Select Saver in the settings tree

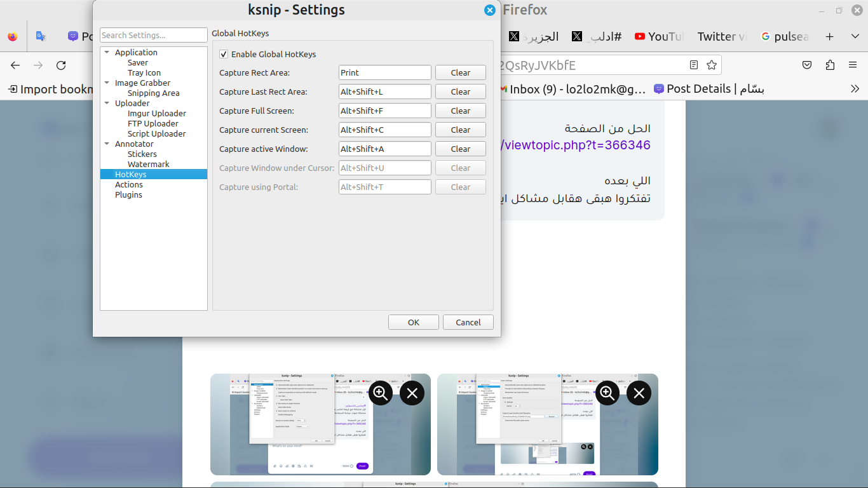[x=138, y=62]
